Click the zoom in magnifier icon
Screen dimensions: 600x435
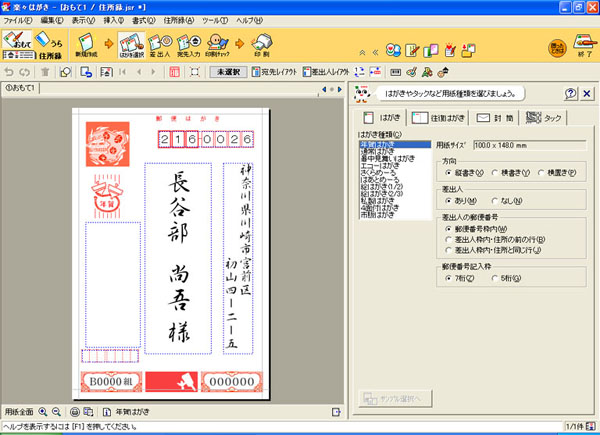tap(42, 411)
